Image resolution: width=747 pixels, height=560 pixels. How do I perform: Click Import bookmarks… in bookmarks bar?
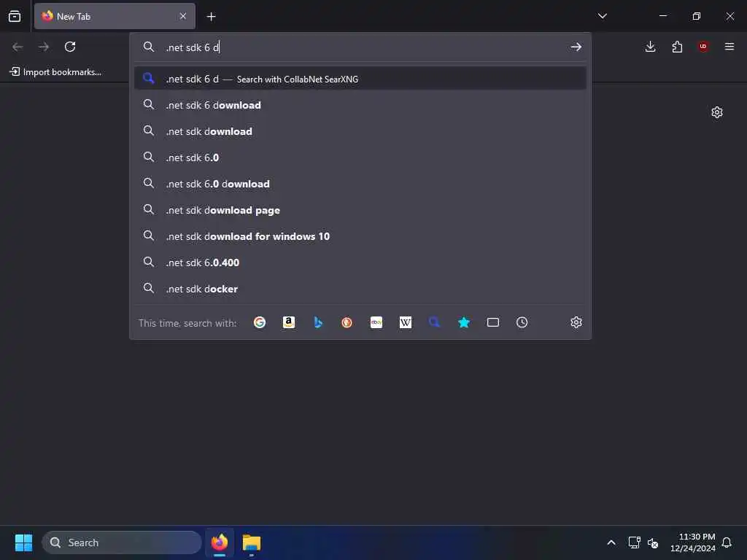55,72
